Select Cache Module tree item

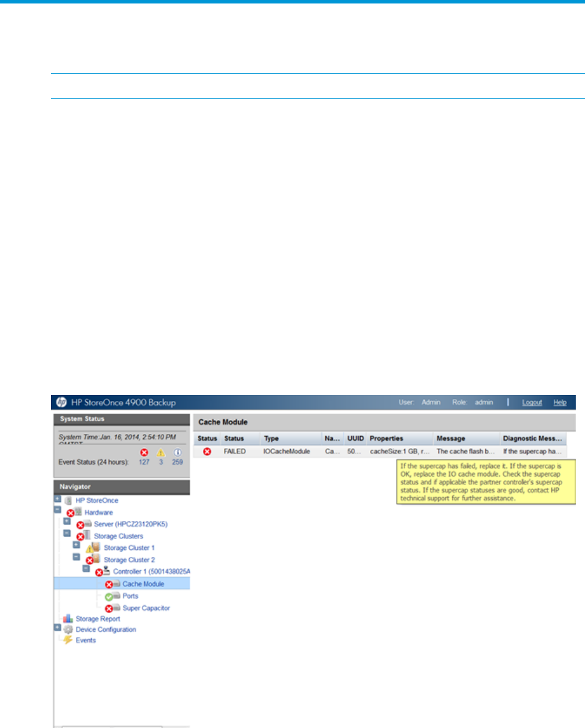pyautogui.click(x=143, y=584)
